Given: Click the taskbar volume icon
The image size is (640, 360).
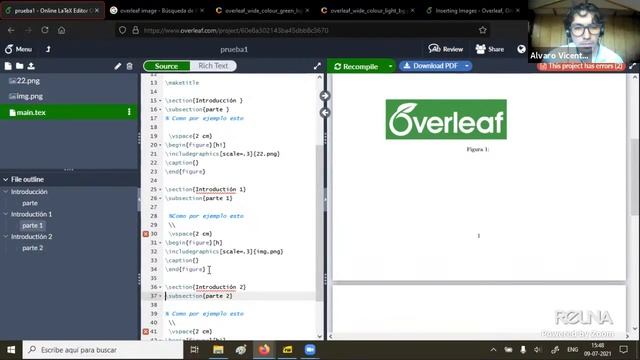Looking at the screenshot, I should (x=538, y=350).
